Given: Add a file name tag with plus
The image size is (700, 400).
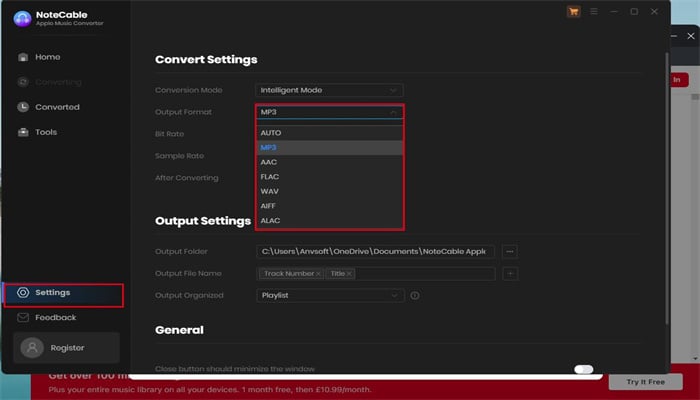Looking at the screenshot, I should pos(510,273).
